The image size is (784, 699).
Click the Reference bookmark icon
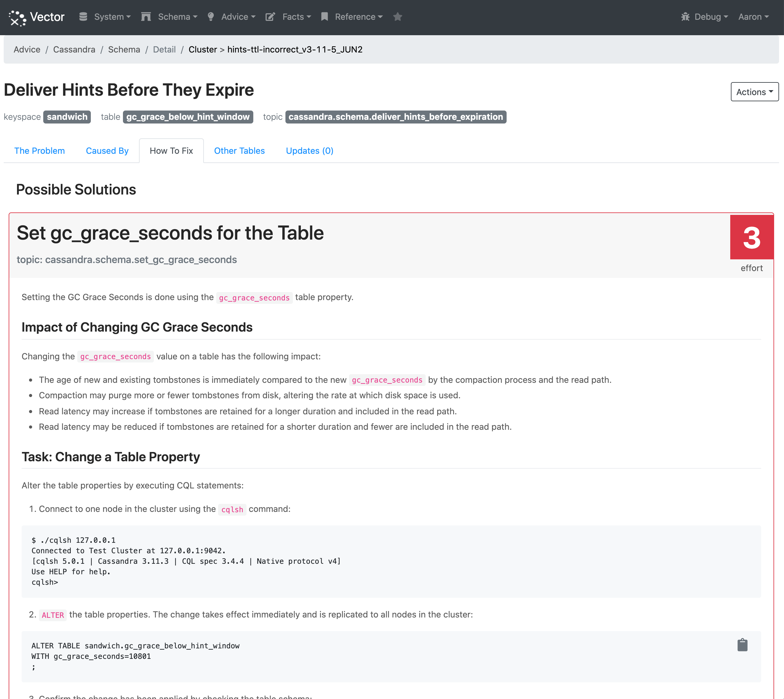point(324,17)
